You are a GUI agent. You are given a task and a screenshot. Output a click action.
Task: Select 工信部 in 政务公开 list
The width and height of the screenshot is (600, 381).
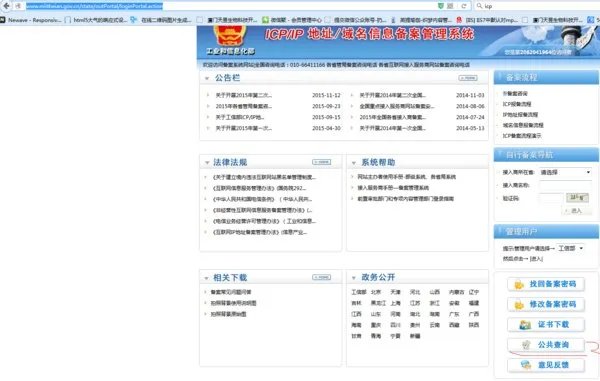click(x=359, y=292)
